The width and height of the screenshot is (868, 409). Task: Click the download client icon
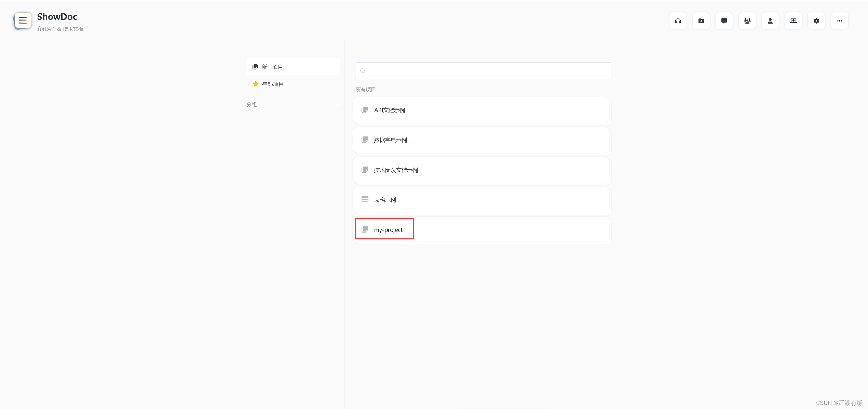[x=794, y=21]
